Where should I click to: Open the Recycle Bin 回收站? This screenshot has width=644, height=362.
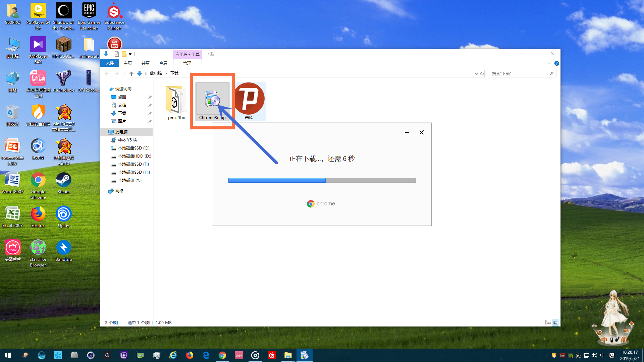[12, 115]
